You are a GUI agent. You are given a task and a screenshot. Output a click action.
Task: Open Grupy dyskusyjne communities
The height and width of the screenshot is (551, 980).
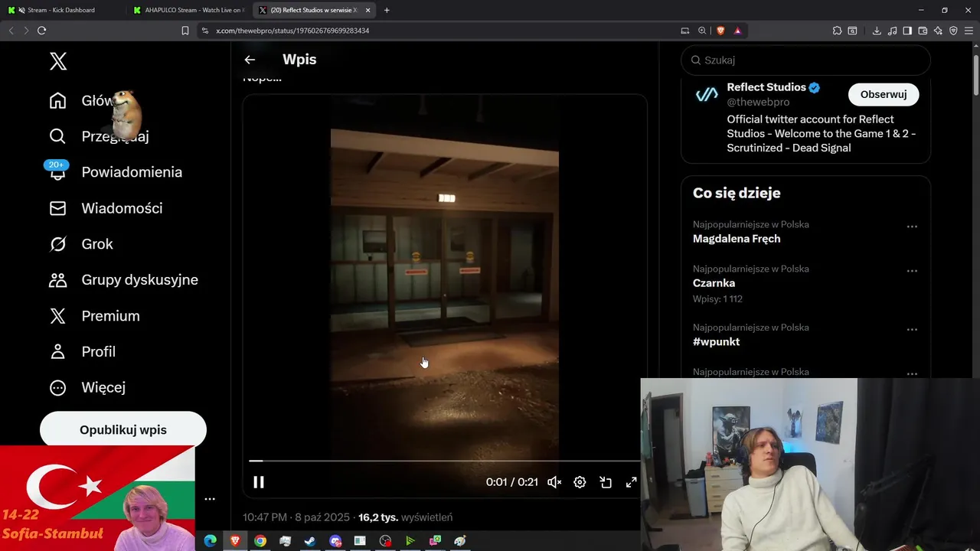click(x=123, y=280)
